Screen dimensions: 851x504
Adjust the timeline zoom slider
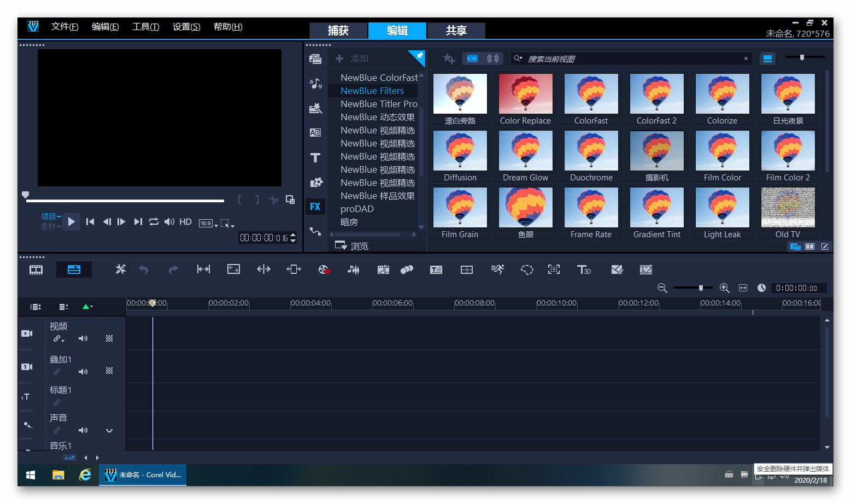(x=692, y=288)
